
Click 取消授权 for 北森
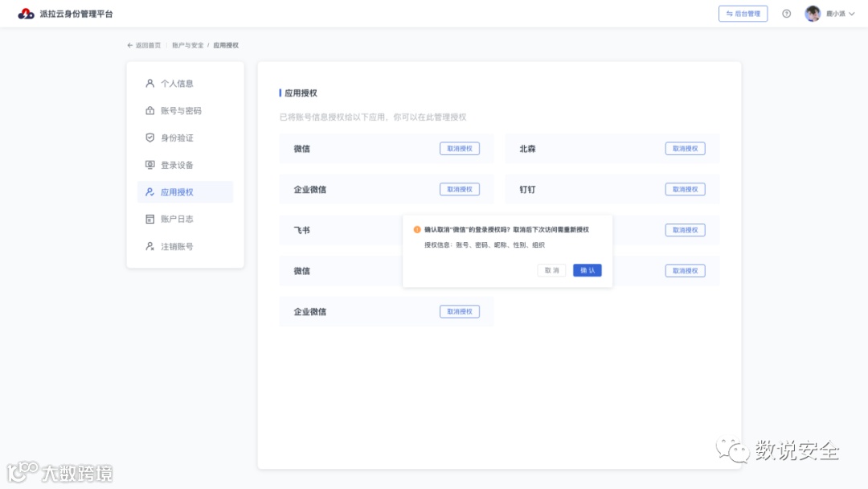click(685, 149)
